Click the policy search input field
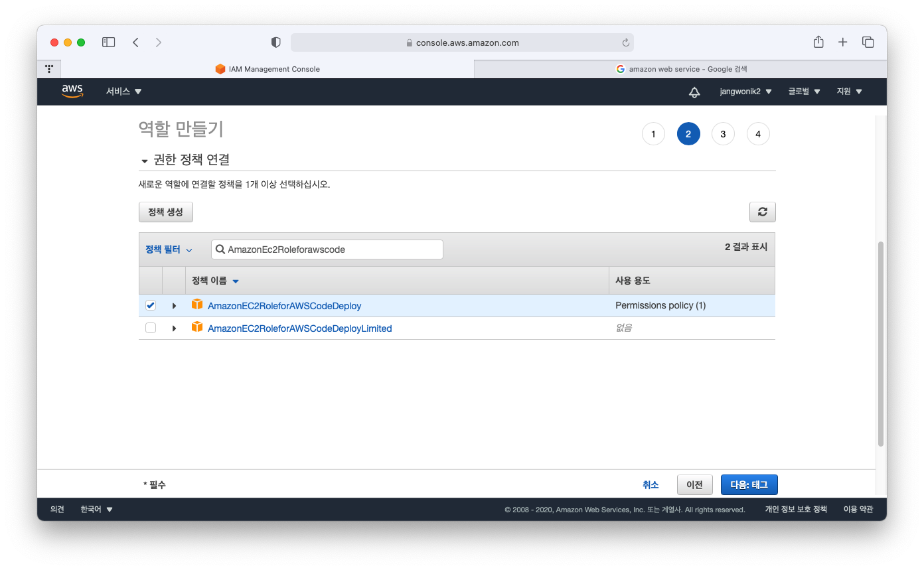The height and width of the screenshot is (570, 924). click(x=327, y=249)
